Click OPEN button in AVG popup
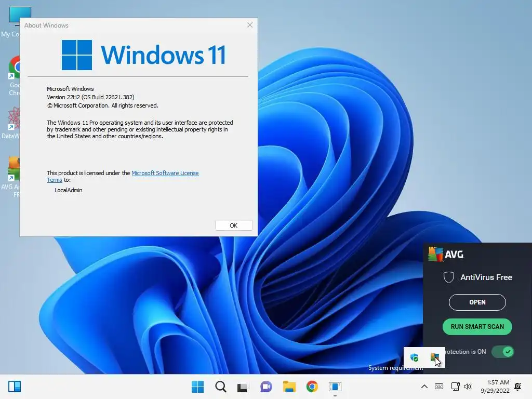This screenshot has height=399, width=532. click(477, 302)
